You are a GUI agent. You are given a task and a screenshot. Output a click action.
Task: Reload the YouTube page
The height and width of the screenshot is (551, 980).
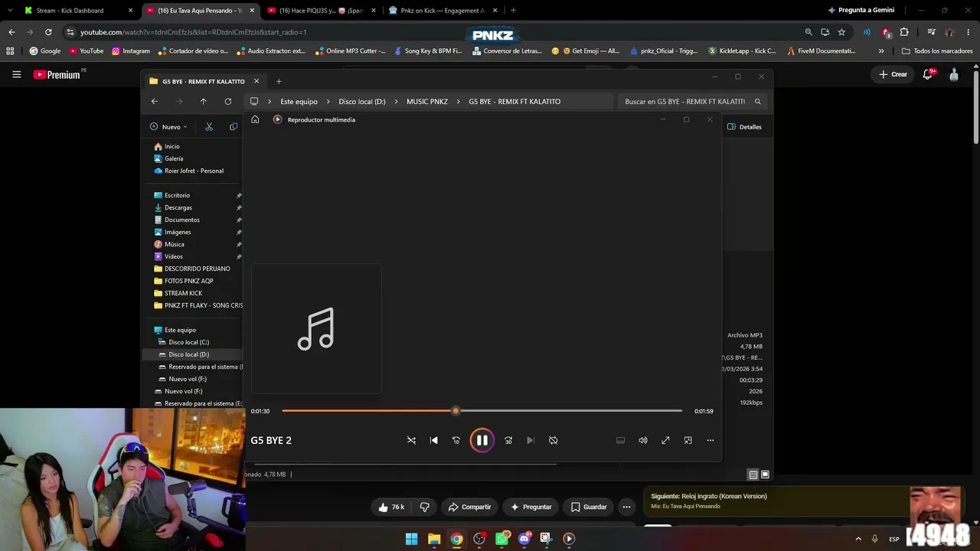(48, 32)
